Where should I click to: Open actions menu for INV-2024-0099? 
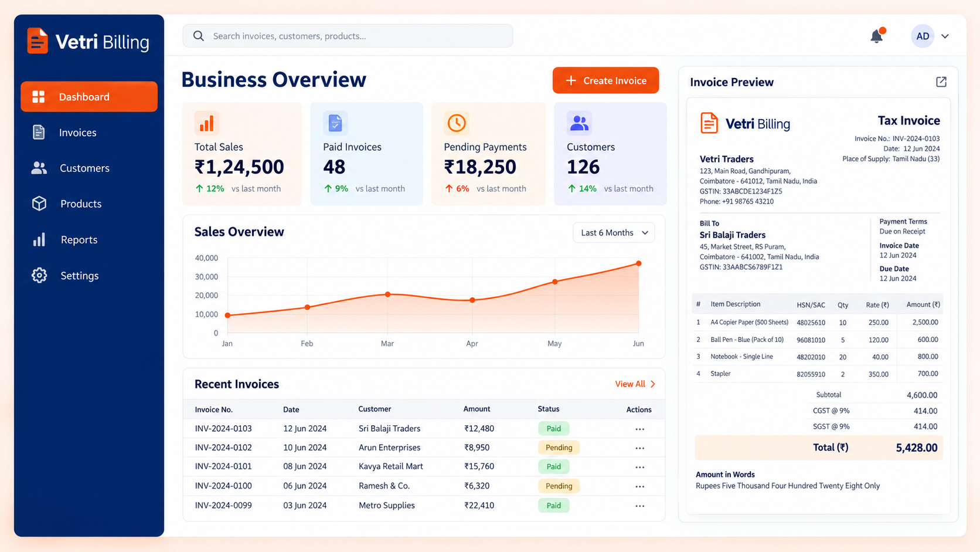639,506
